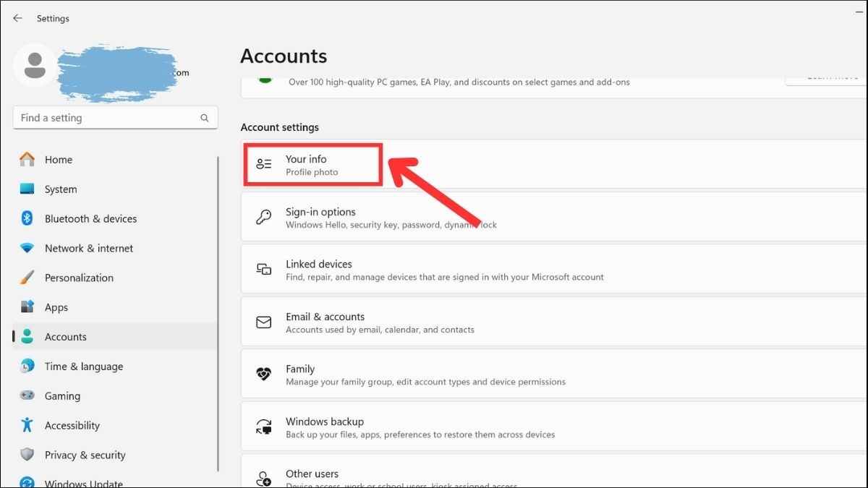Click "Profile photo" subtitle text
This screenshot has height=488, width=868.
312,172
